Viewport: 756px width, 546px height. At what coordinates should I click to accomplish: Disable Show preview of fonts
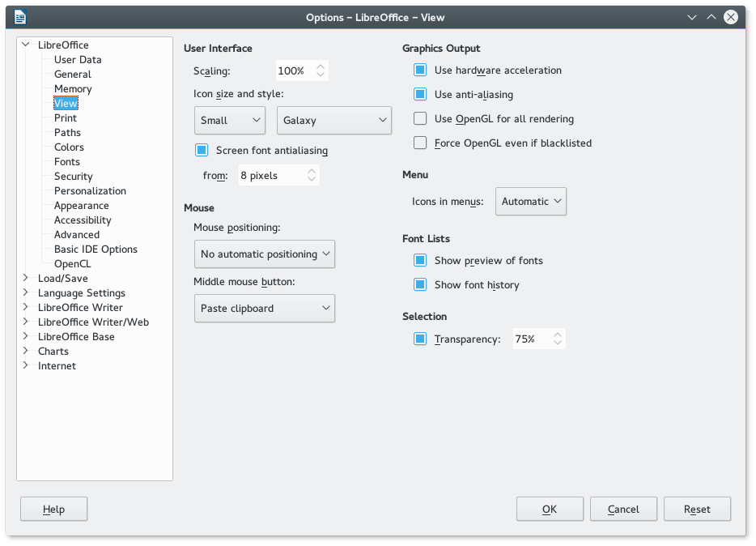click(420, 261)
